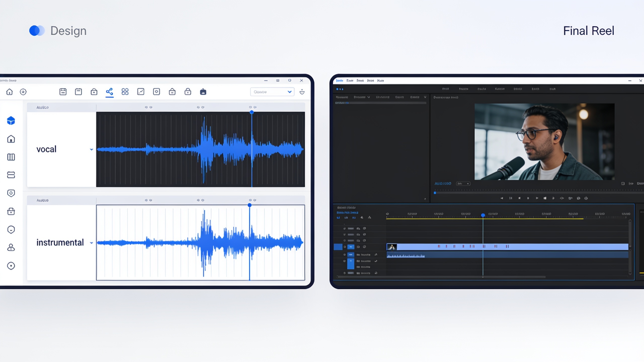Image resolution: width=644 pixels, height=362 pixels.
Task: Expand the vocal track dropdown arrow
Action: 92,150
